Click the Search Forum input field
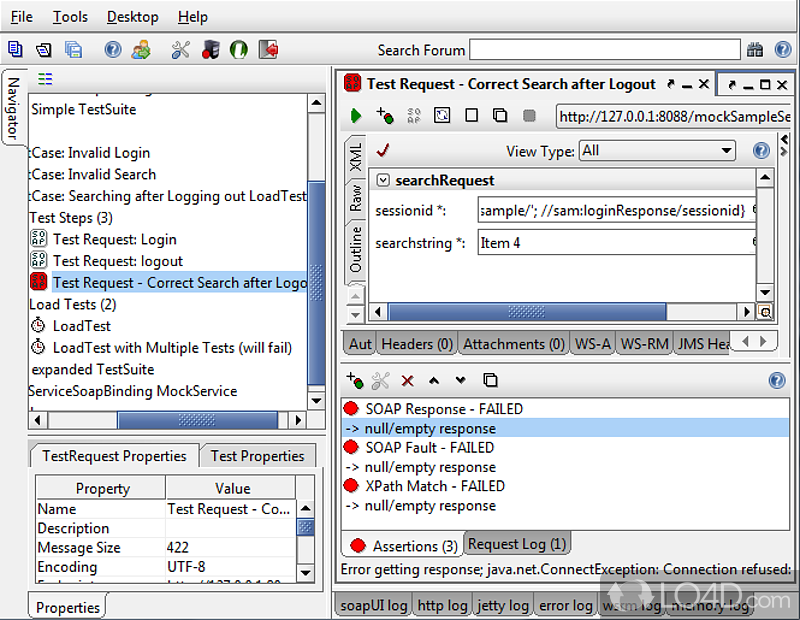This screenshot has width=800, height=620. pyautogui.click(x=604, y=50)
